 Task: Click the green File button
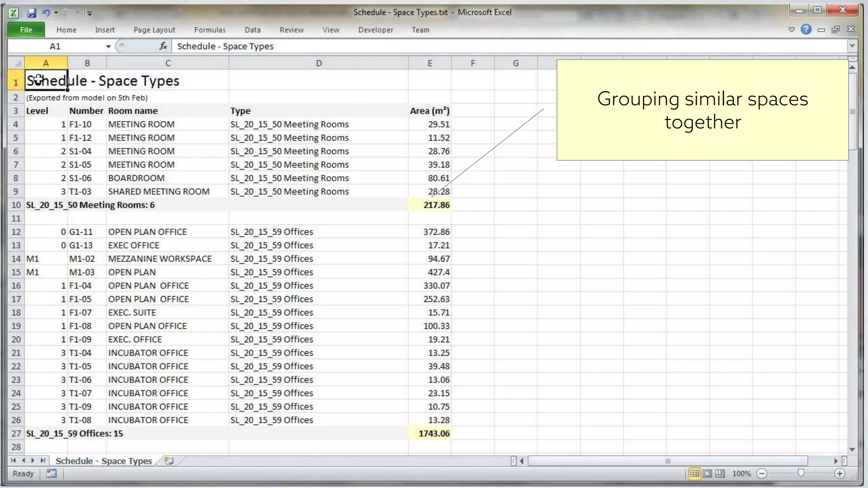(x=26, y=30)
